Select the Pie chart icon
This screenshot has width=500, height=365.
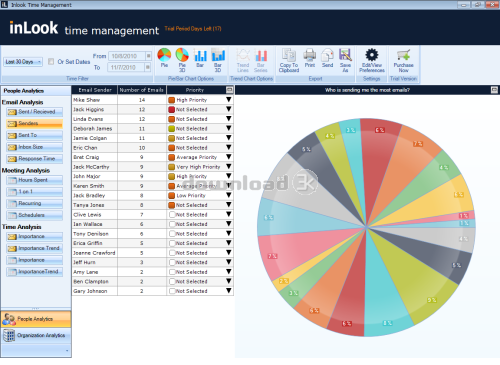click(164, 55)
